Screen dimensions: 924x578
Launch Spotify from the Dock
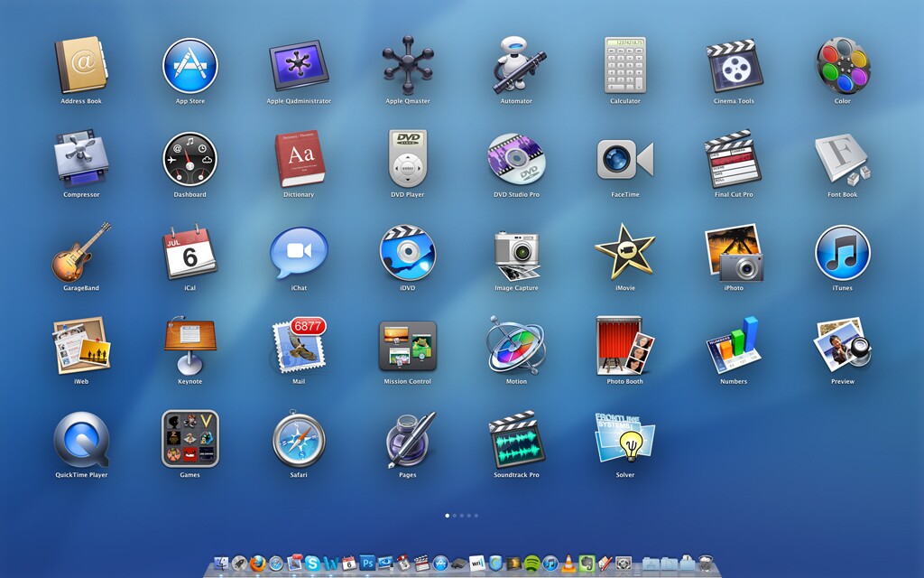tap(532, 564)
